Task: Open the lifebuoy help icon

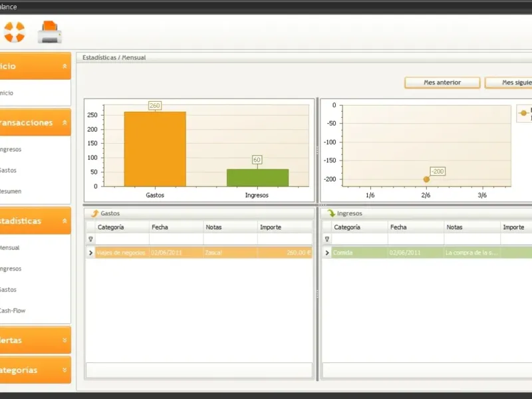Action: 14,32
